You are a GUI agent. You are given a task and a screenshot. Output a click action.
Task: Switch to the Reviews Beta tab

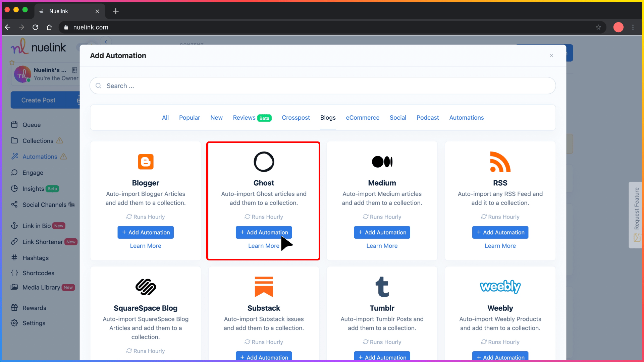(x=252, y=118)
